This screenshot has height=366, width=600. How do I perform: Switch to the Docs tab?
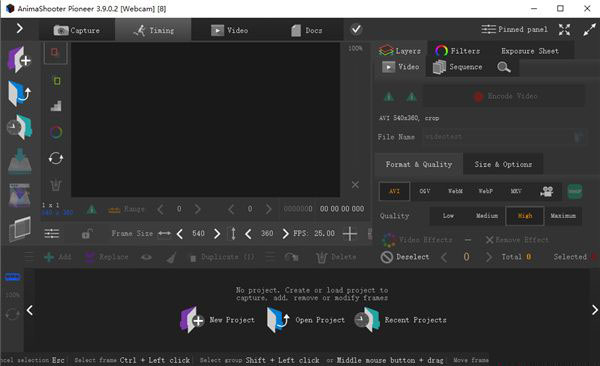coord(306,30)
